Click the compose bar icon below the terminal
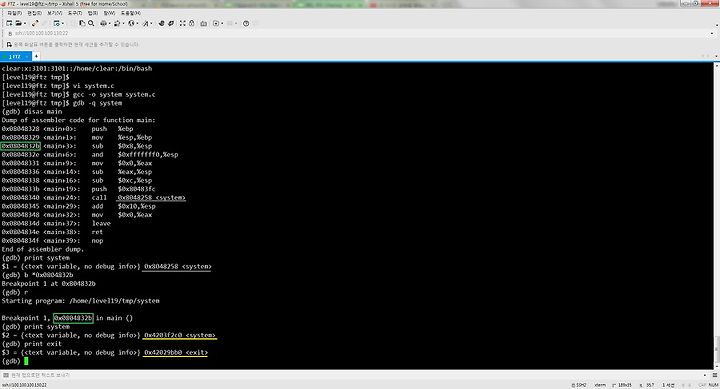This screenshot has height=389, width=720. [6, 375]
